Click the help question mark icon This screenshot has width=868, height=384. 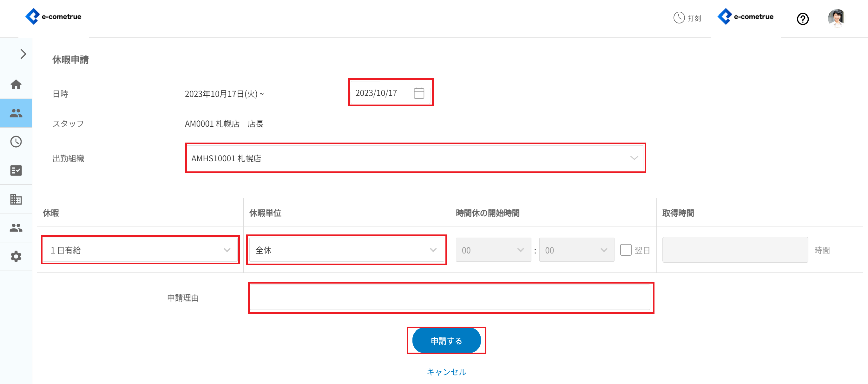pyautogui.click(x=802, y=19)
